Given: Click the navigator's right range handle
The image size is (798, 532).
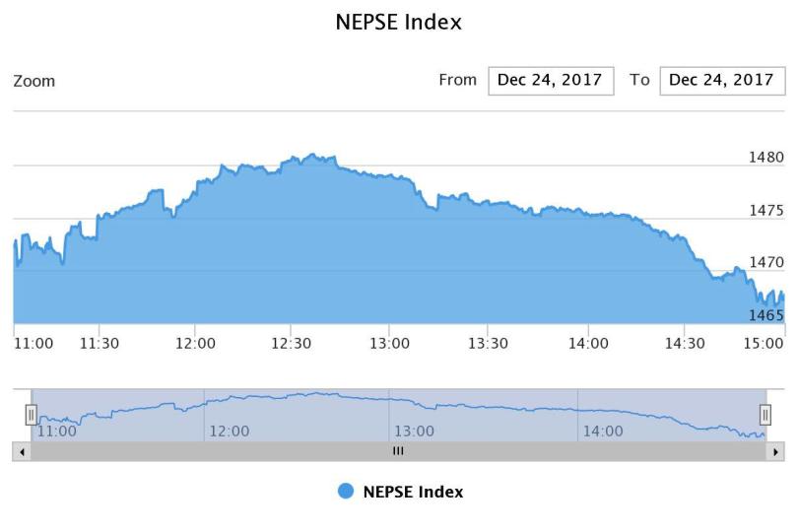Looking at the screenshot, I should point(765,415).
